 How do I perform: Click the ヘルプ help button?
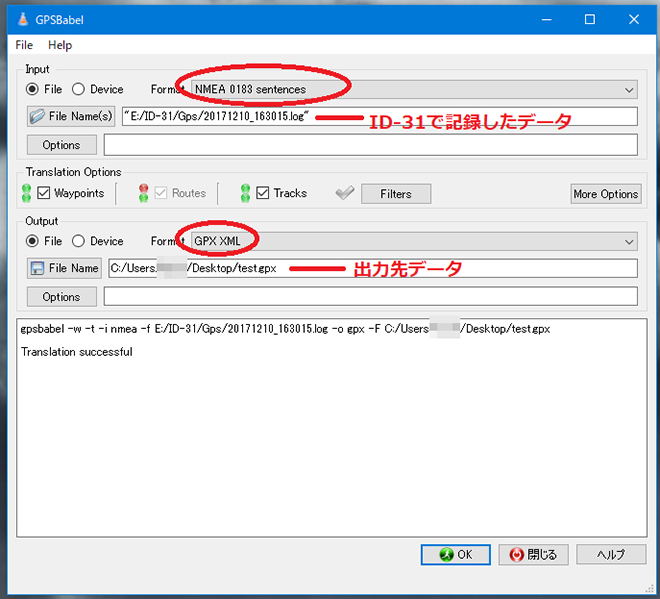611,554
